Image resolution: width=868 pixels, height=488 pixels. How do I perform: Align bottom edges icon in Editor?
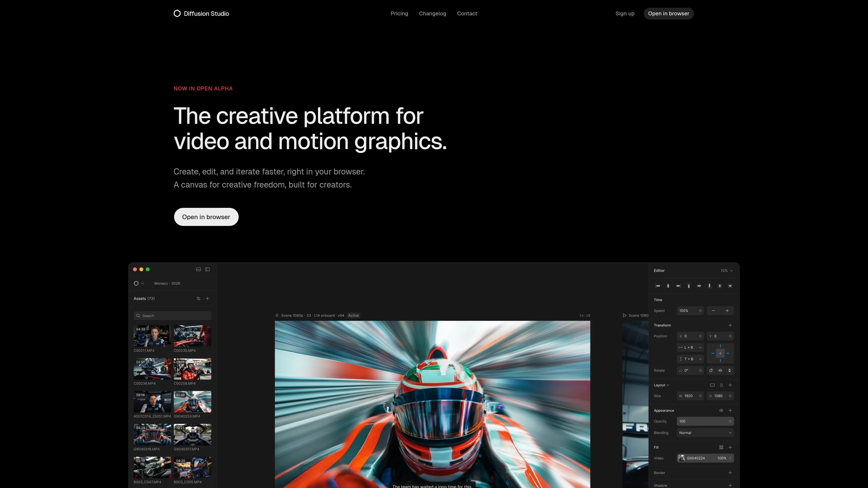pyautogui.click(x=709, y=286)
